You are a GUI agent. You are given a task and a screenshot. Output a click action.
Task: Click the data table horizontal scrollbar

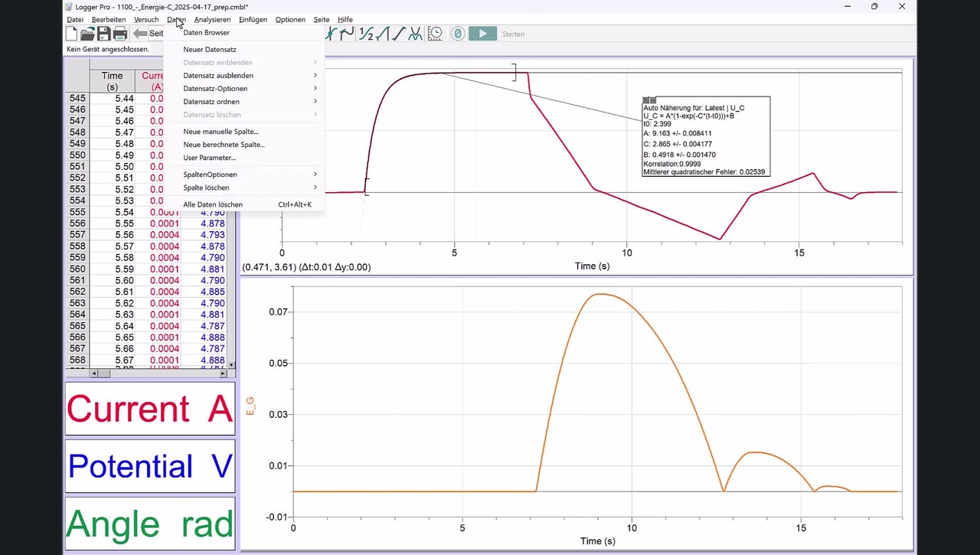tap(159, 374)
